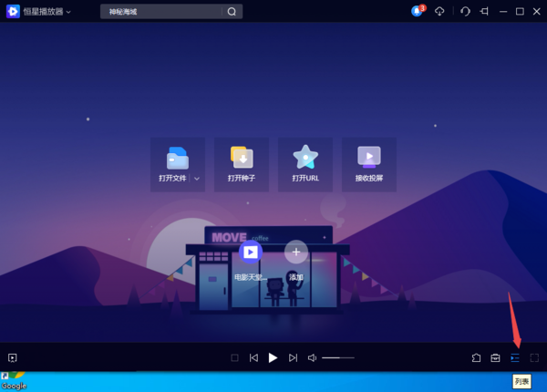Click the play button
This screenshot has width=547, height=392.
click(x=273, y=358)
